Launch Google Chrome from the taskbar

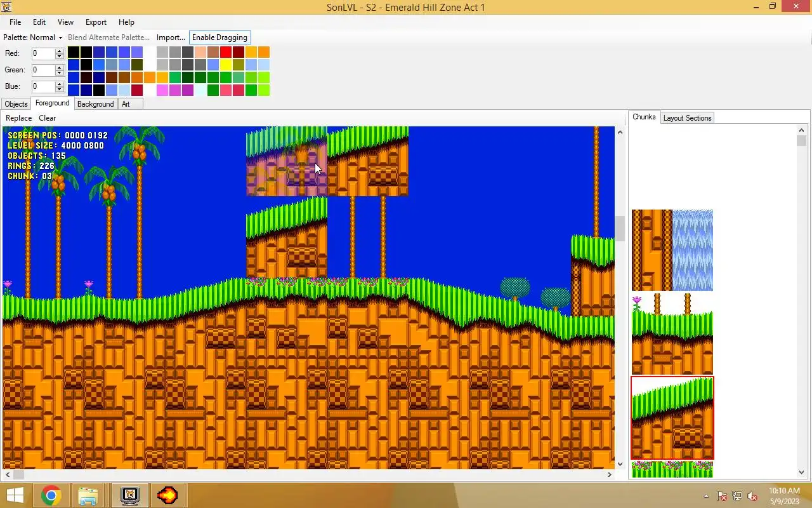(x=51, y=495)
